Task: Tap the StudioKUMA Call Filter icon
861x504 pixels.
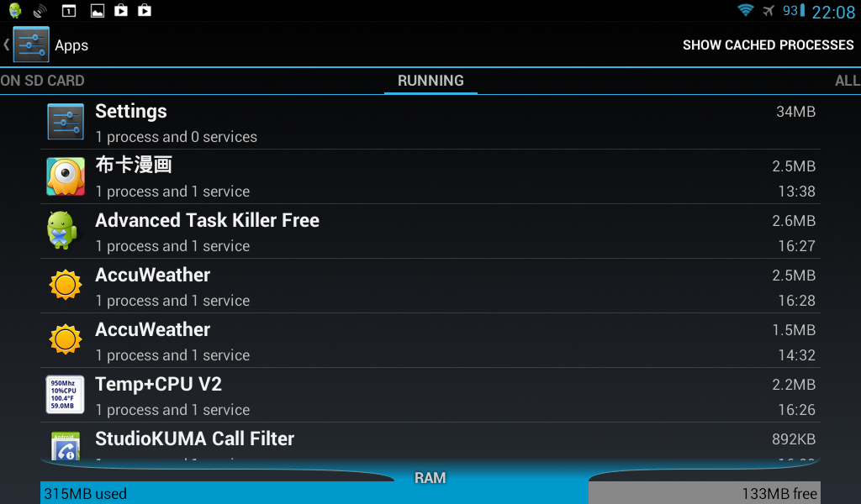Action: tap(66, 445)
